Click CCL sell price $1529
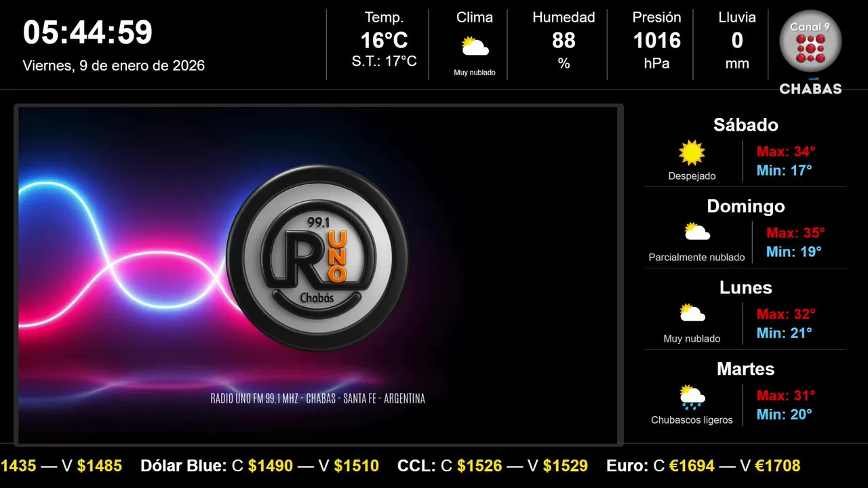Viewport: 868px width, 488px height. (566, 466)
